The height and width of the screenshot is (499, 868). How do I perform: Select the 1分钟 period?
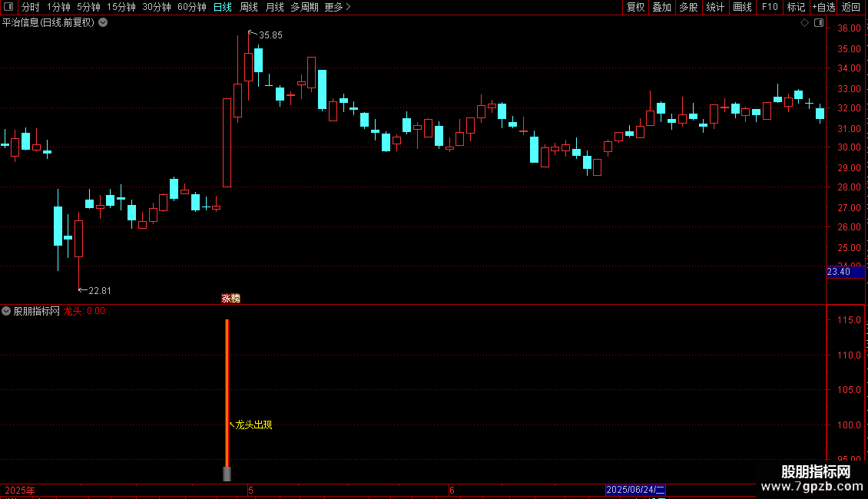[x=58, y=7]
